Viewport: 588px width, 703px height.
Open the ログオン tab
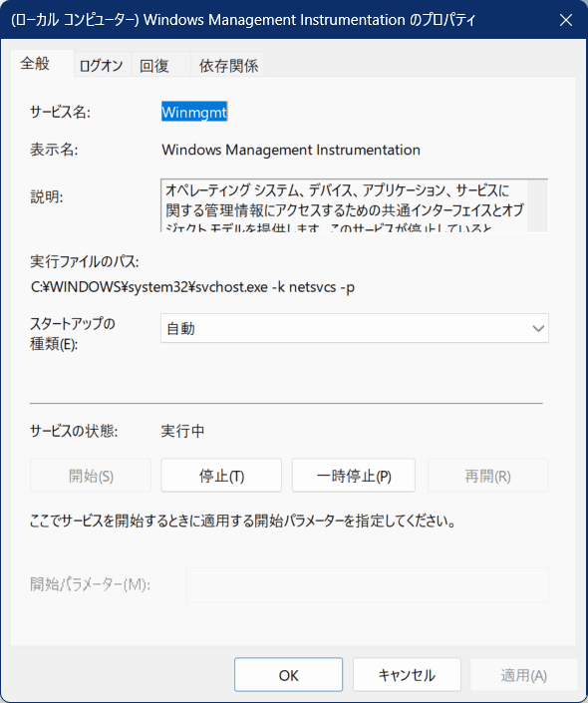pos(102,66)
